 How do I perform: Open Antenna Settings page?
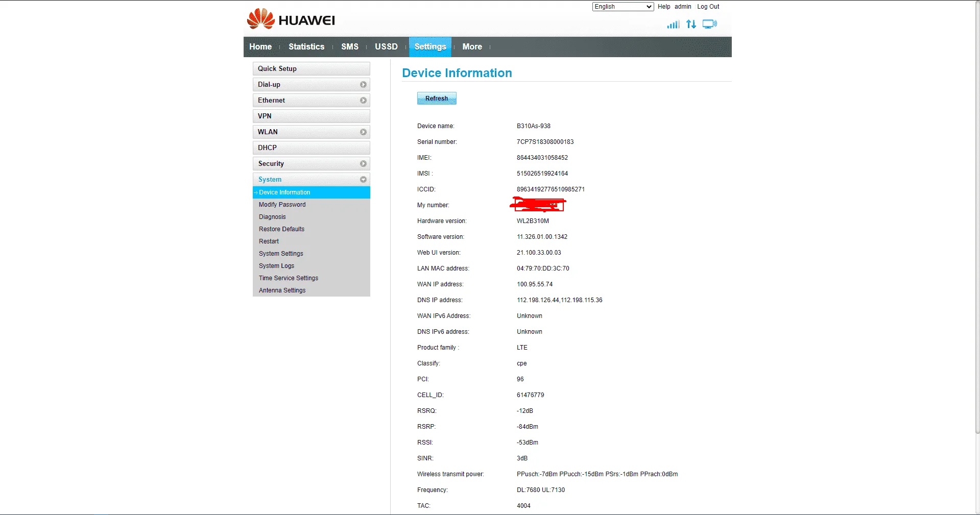point(282,290)
